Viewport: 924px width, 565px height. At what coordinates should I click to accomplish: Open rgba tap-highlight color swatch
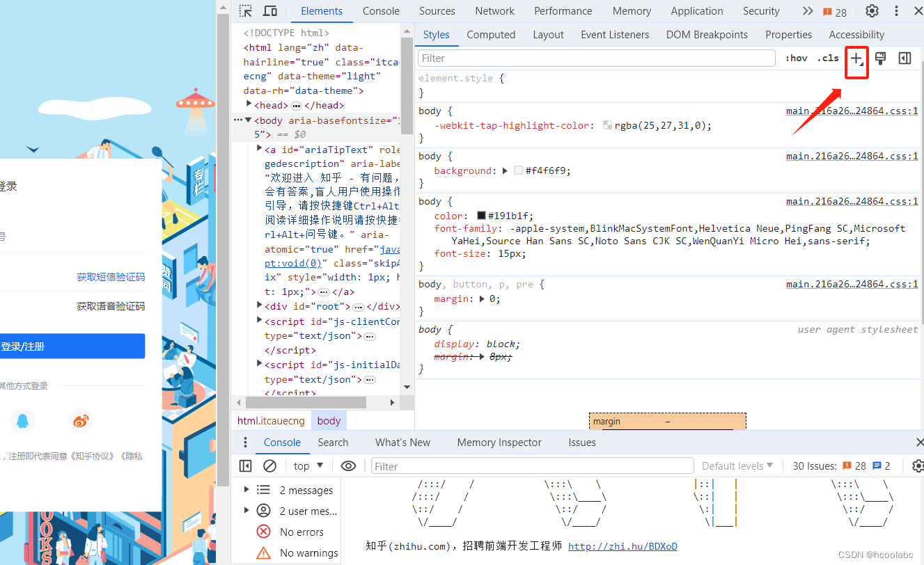click(x=607, y=126)
